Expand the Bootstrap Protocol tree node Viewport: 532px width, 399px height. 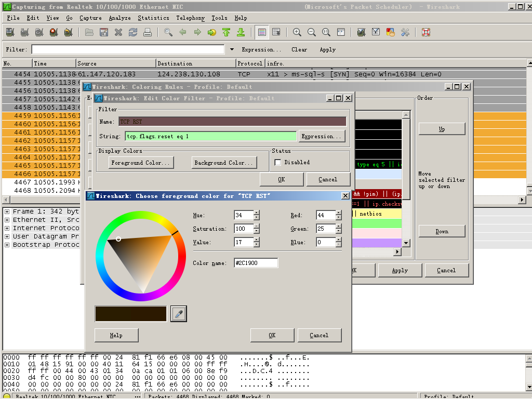[7, 245]
